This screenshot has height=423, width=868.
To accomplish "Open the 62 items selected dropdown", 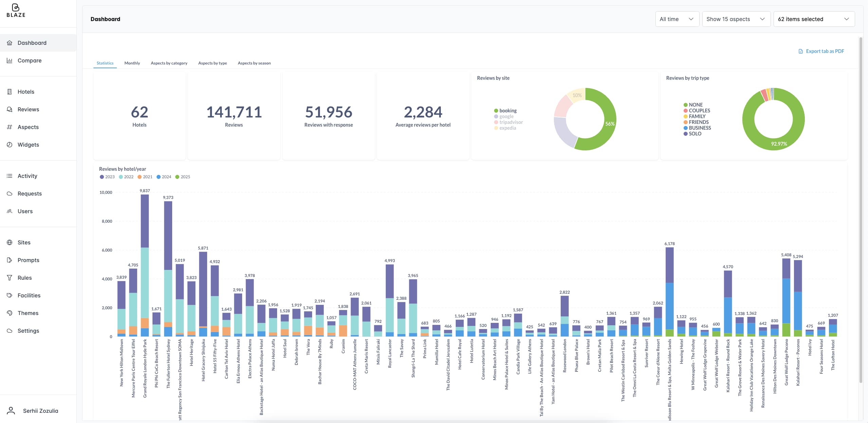I will click(x=813, y=19).
